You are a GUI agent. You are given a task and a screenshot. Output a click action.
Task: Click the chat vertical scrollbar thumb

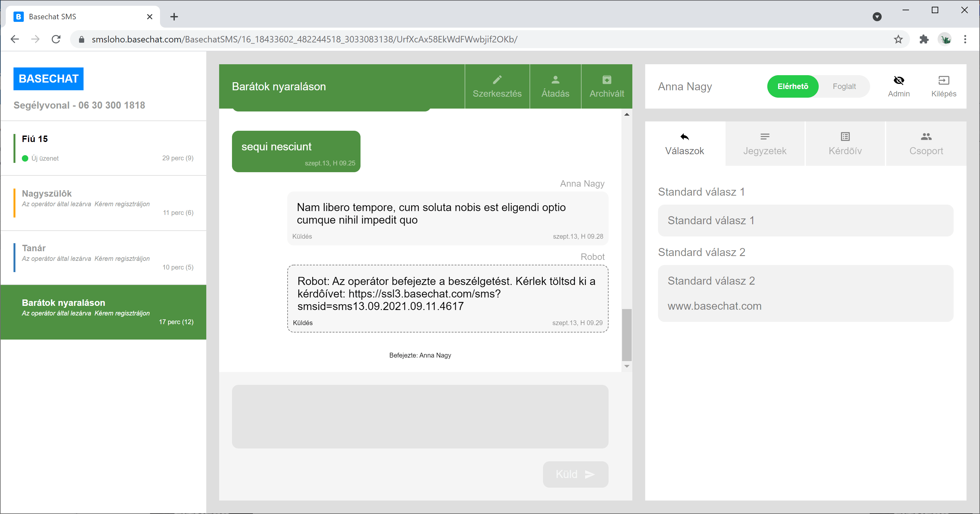pyautogui.click(x=627, y=335)
